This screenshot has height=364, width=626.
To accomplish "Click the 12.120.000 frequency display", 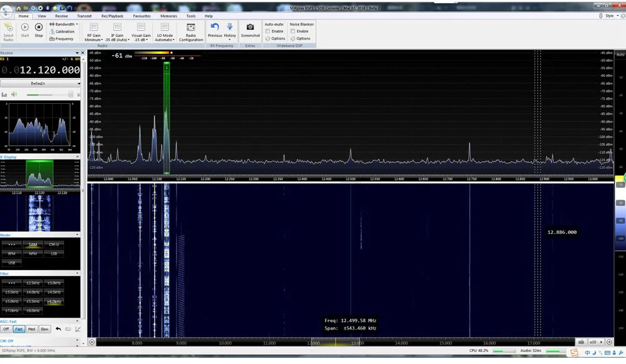I will click(x=45, y=70).
